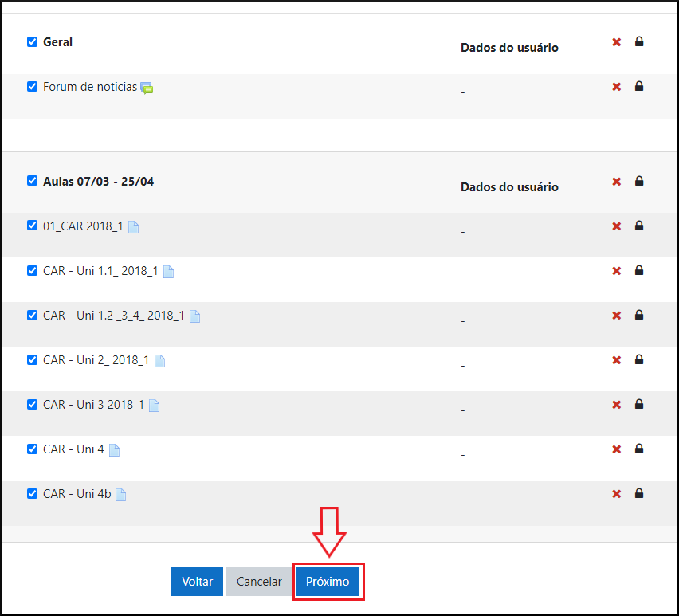Screen dimensions: 679x616
Task: Click the red X beside Forum de noticias
Action: 616,87
